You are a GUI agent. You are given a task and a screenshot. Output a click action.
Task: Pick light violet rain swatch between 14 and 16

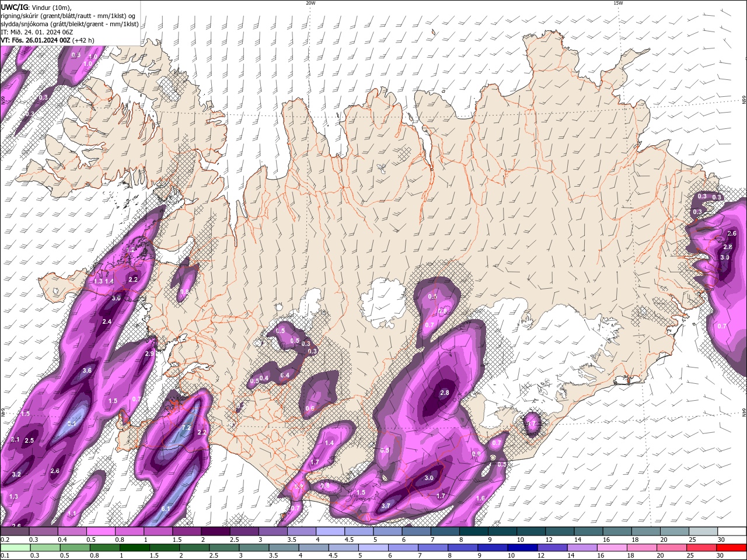pyautogui.click(x=581, y=548)
